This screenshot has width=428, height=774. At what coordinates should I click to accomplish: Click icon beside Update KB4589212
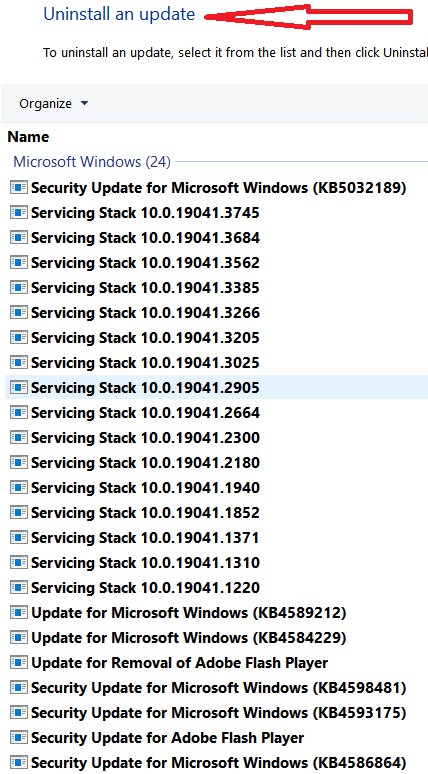coord(19,613)
